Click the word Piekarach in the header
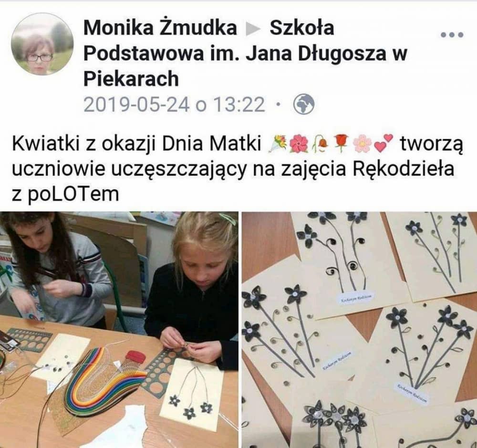 click(x=131, y=79)
